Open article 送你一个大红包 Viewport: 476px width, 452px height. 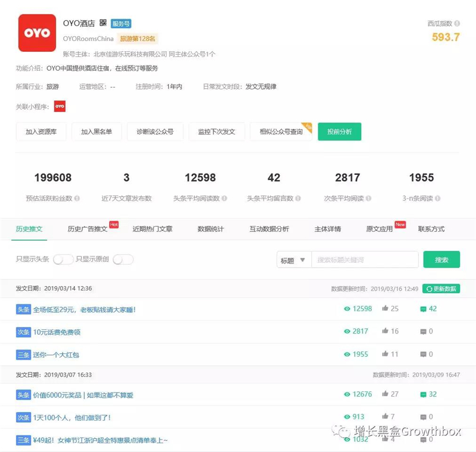56,355
